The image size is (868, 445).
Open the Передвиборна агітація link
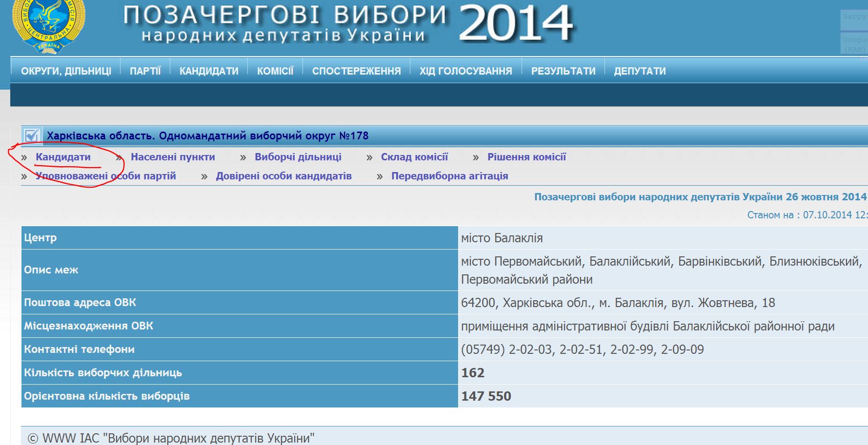coord(449,176)
